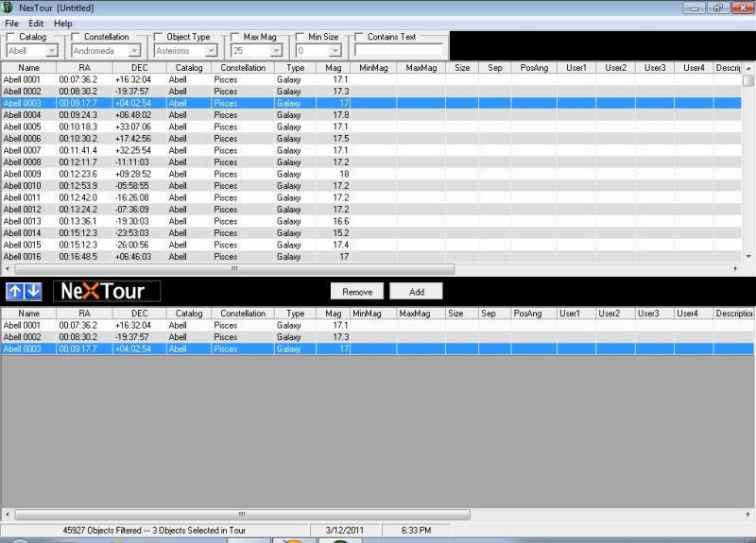756x543 pixels.
Task: Open the Andromeda constellation dropdown
Action: 134,51
